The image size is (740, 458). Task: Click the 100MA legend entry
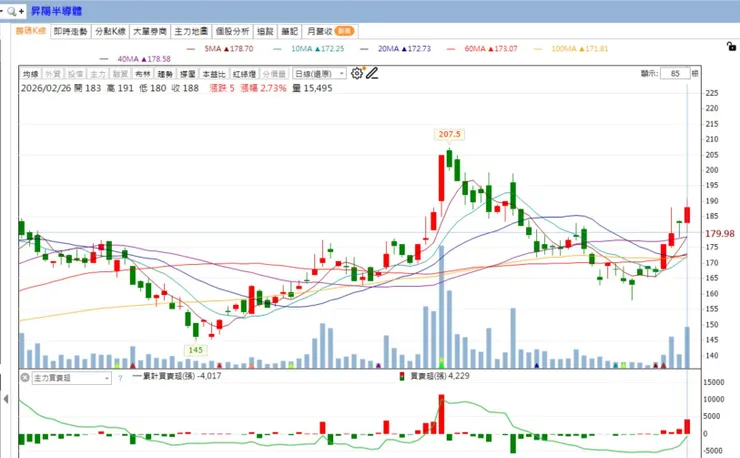tap(571, 49)
